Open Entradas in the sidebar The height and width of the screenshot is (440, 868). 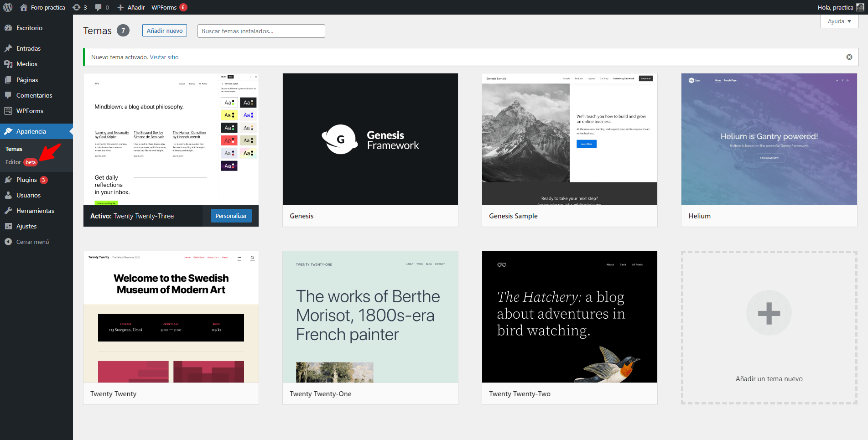tap(28, 48)
